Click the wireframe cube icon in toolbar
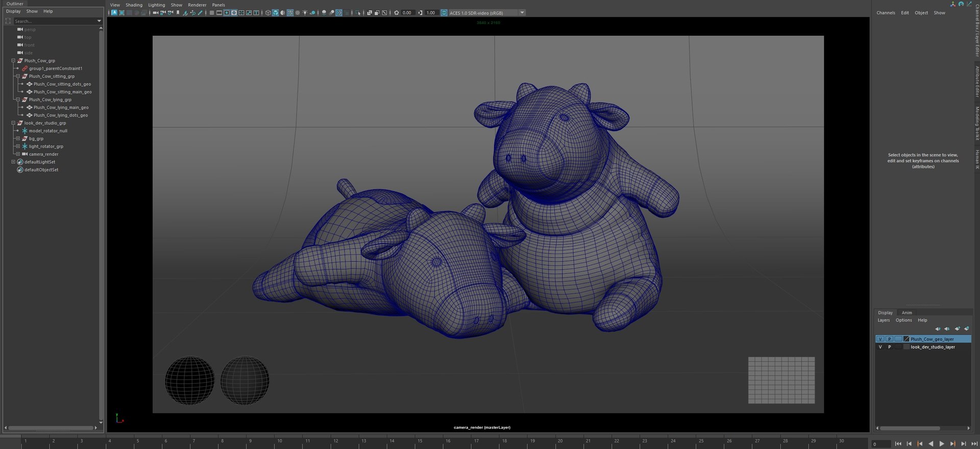 [x=267, y=13]
